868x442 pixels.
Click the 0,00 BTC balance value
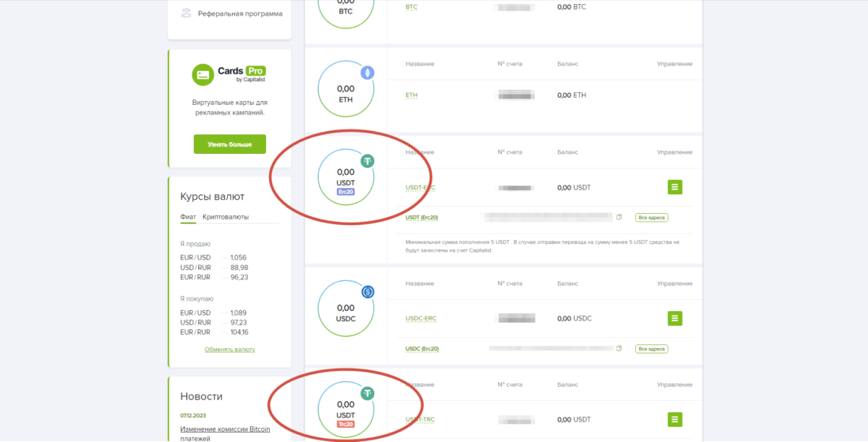pos(571,6)
